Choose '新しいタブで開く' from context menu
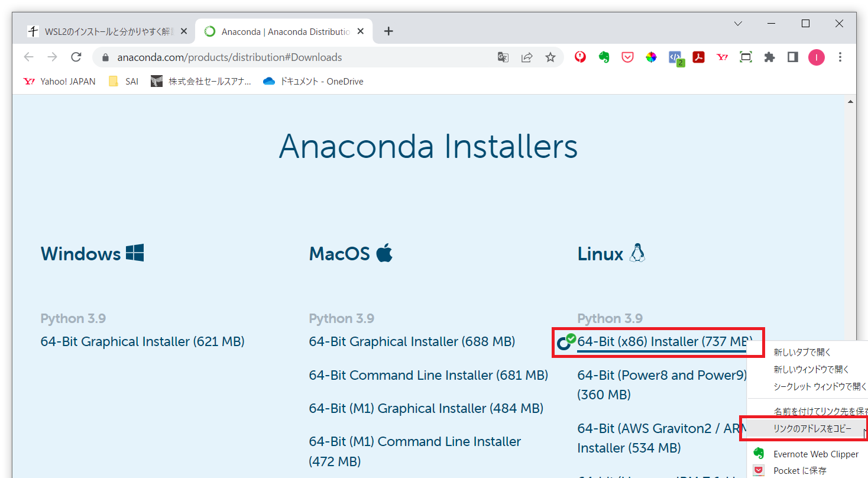Viewport: 868px width, 478px height. 802,353
